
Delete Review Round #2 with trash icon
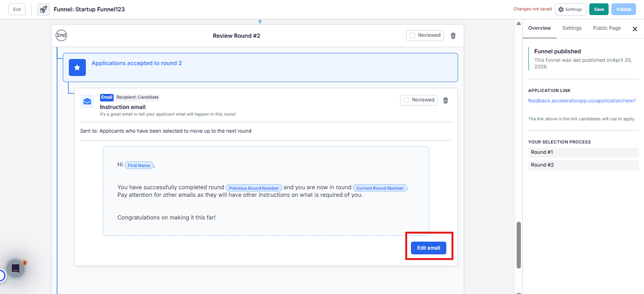click(x=453, y=35)
